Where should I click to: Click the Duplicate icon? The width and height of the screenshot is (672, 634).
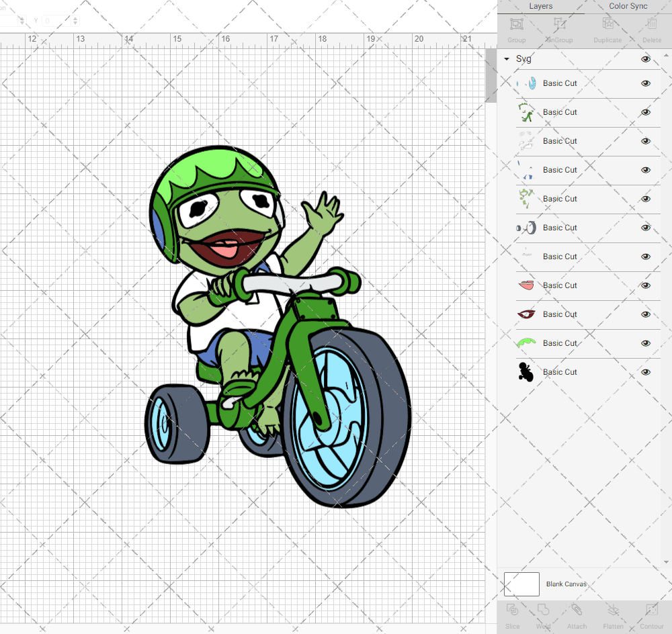(x=607, y=24)
